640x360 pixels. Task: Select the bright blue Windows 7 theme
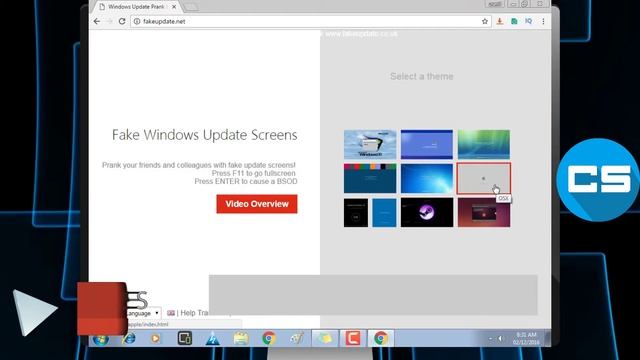coord(427,178)
